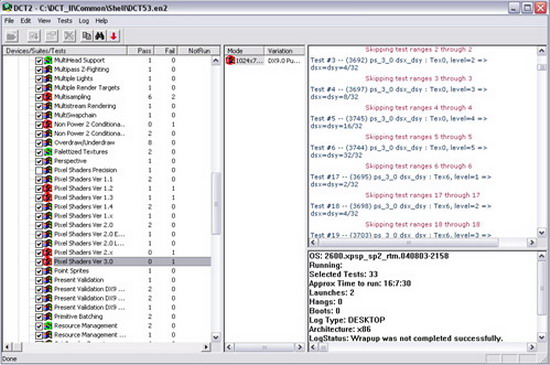Image resolution: width=550 pixels, height=365 pixels.
Task: Open the Log menu
Action: [x=84, y=21]
